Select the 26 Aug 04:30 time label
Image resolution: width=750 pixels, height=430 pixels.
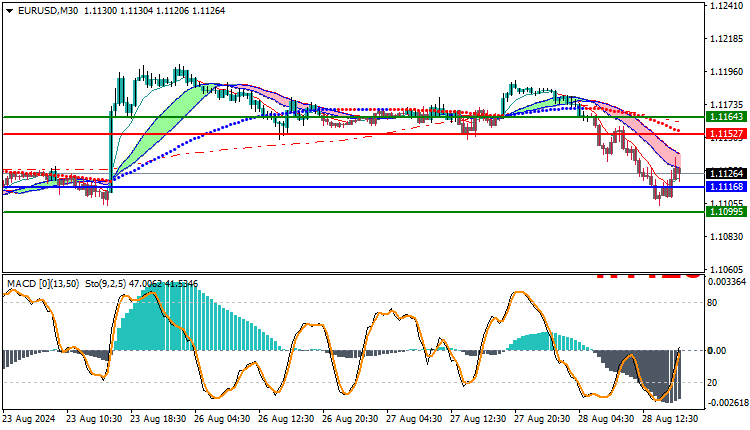222,419
